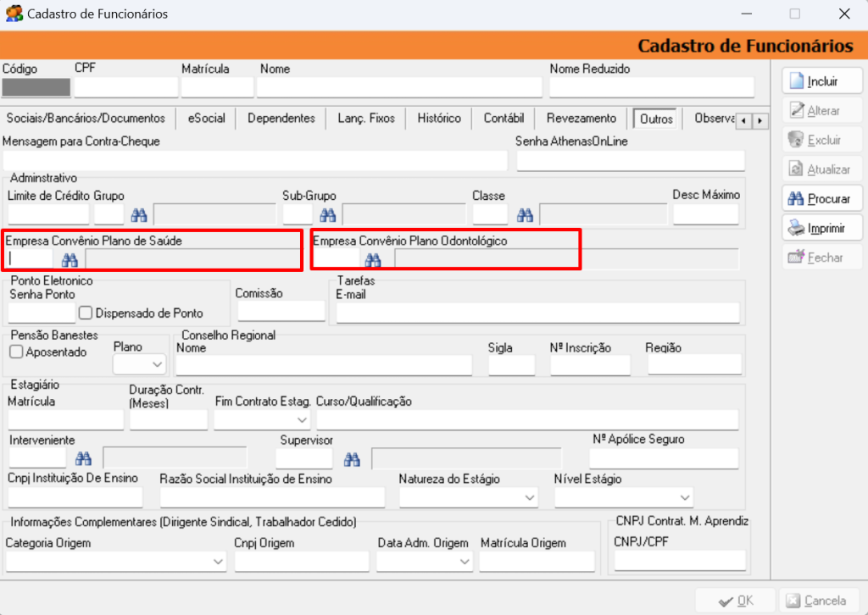Screen dimensions: 868x615
Task: Enable the Aposentado checkbox
Action: [x=17, y=352]
